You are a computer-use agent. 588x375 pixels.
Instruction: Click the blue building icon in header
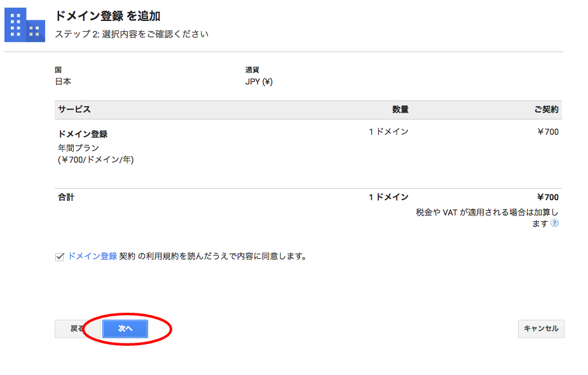[25, 25]
